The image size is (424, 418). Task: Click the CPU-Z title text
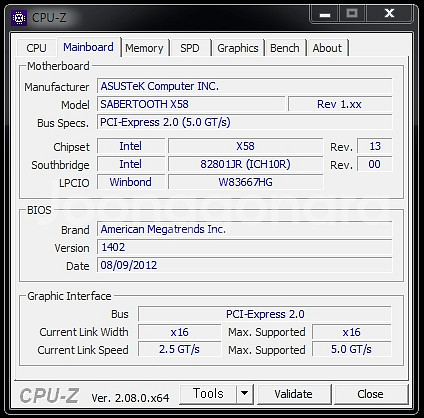[x=49, y=18]
